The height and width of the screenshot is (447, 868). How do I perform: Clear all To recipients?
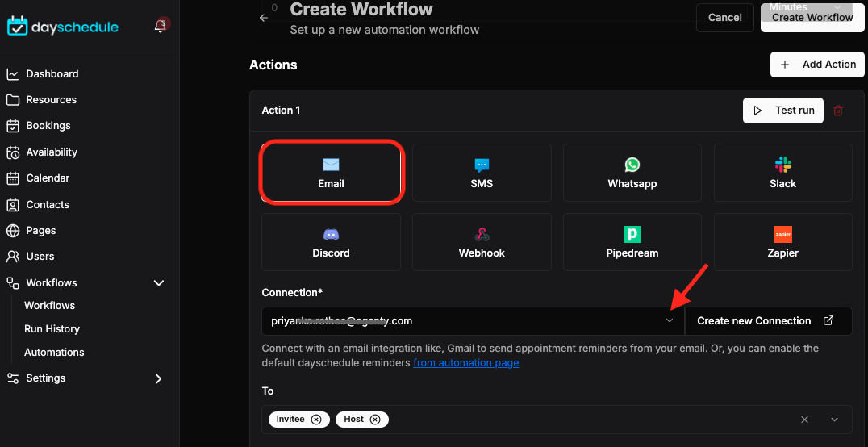tap(804, 420)
